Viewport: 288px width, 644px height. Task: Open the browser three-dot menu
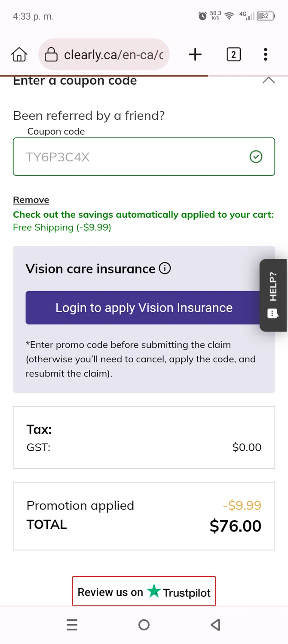(266, 55)
